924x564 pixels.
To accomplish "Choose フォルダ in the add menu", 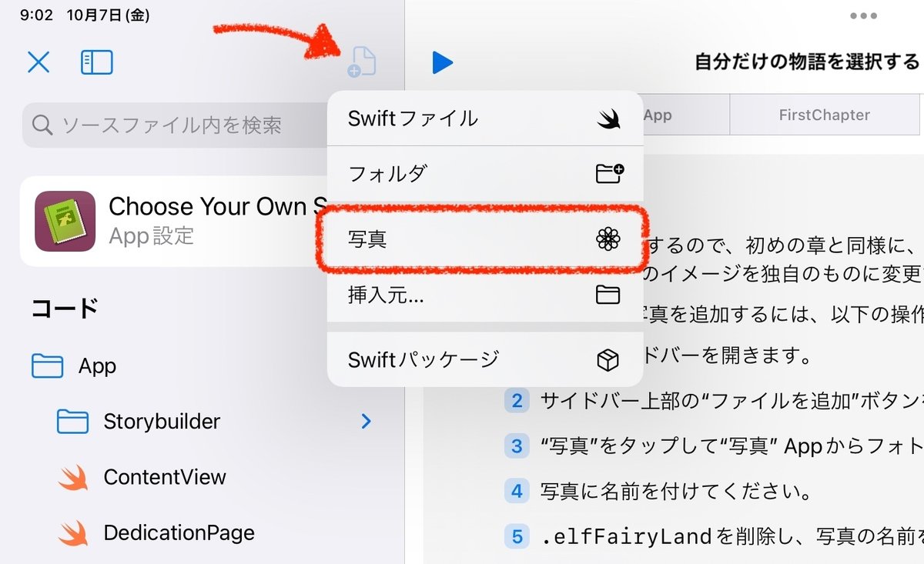I will (x=485, y=174).
